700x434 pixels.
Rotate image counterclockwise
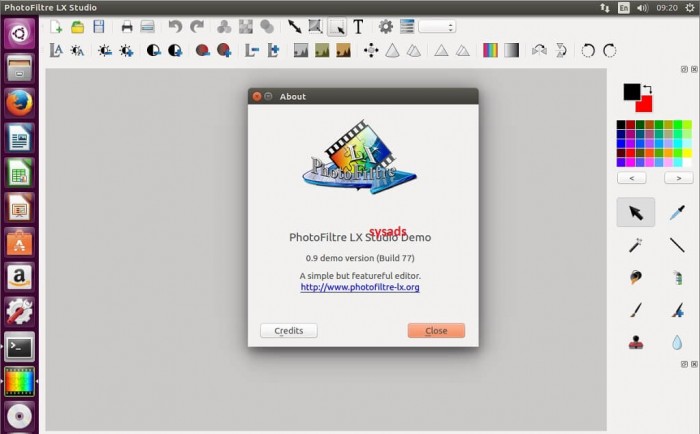point(588,50)
